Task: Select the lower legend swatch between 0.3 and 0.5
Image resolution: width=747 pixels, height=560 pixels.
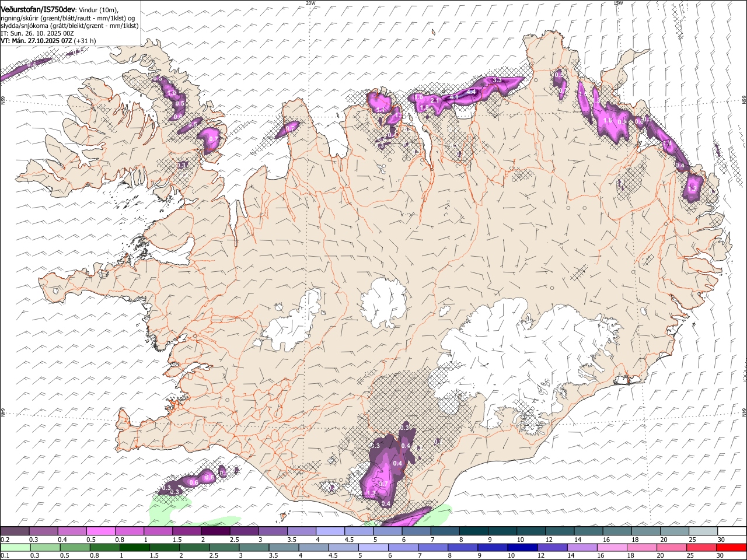Action: pos(44,548)
